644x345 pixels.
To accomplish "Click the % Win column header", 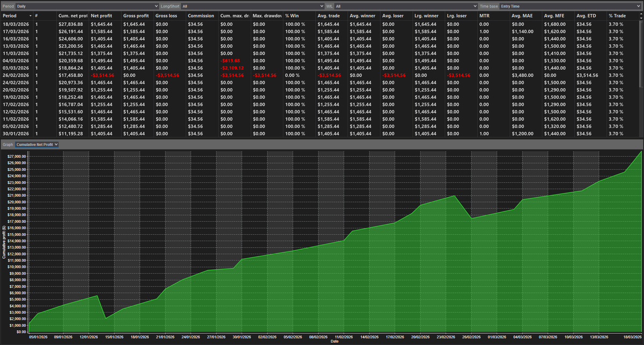I will pyautogui.click(x=299, y=16).
